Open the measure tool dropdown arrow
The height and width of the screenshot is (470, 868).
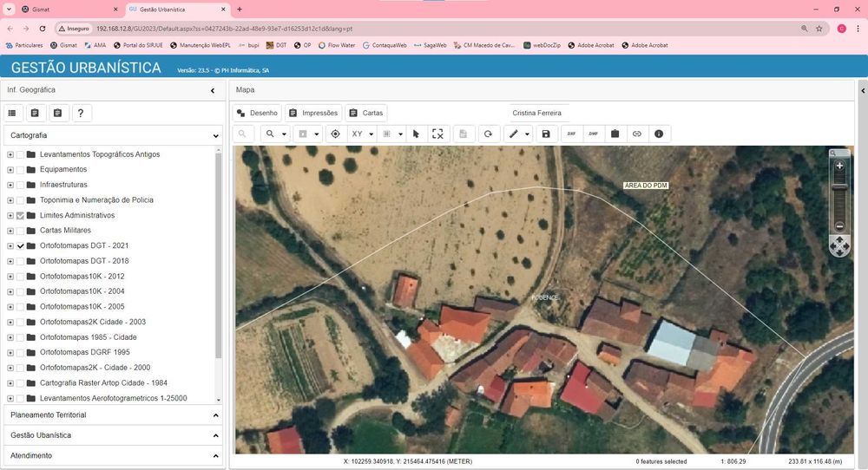click(x=527, y=134)
